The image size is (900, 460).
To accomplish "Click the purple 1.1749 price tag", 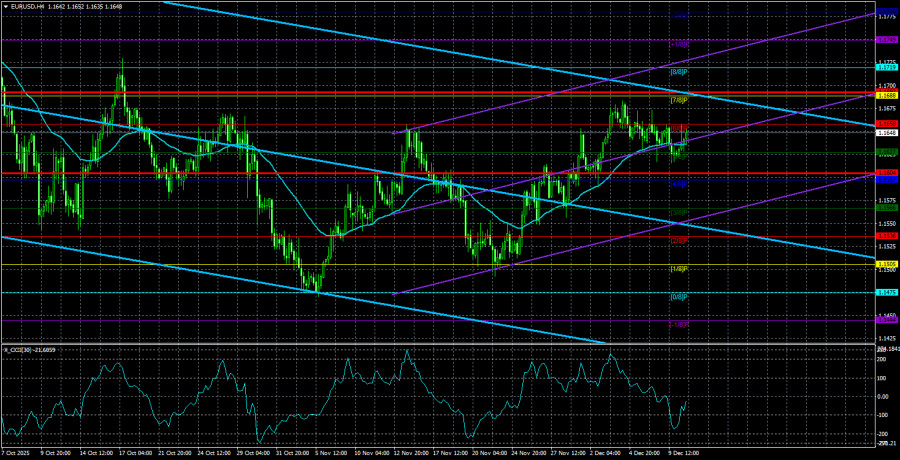I will point(885,40).
